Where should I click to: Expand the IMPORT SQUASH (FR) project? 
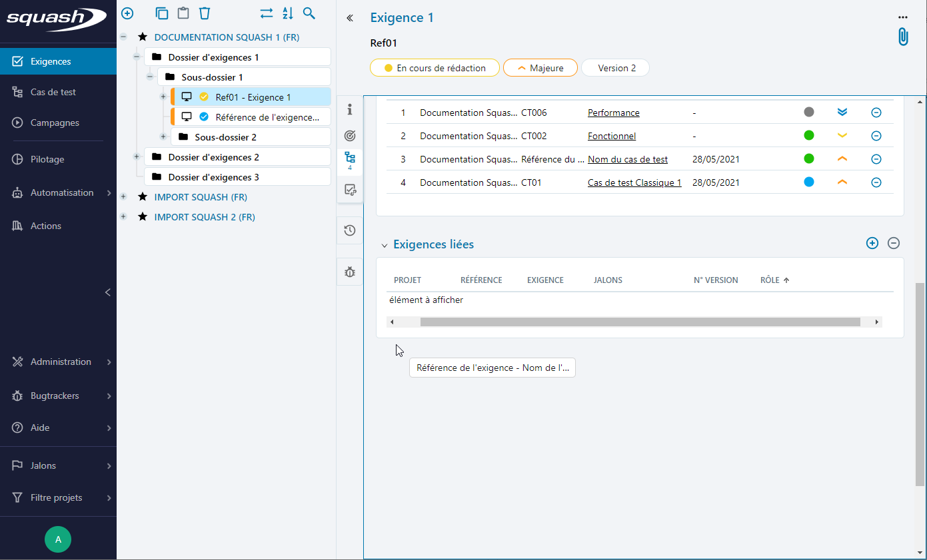click(123, 197)
